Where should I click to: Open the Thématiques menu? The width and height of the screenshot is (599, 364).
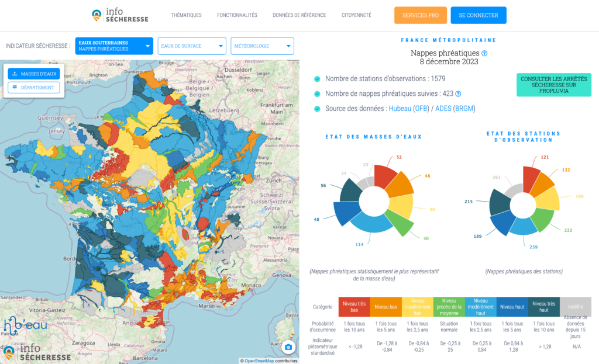(186, 15)
